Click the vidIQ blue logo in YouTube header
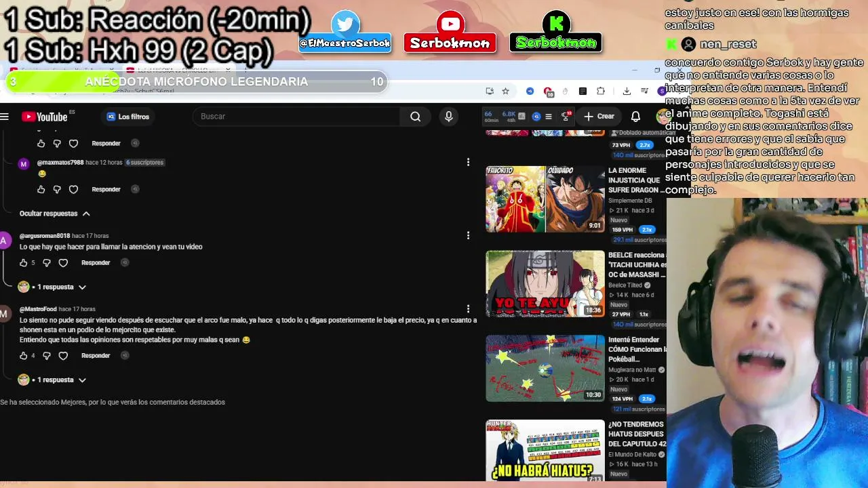This screenshot has height=488, width=868. tap(536, 117)
